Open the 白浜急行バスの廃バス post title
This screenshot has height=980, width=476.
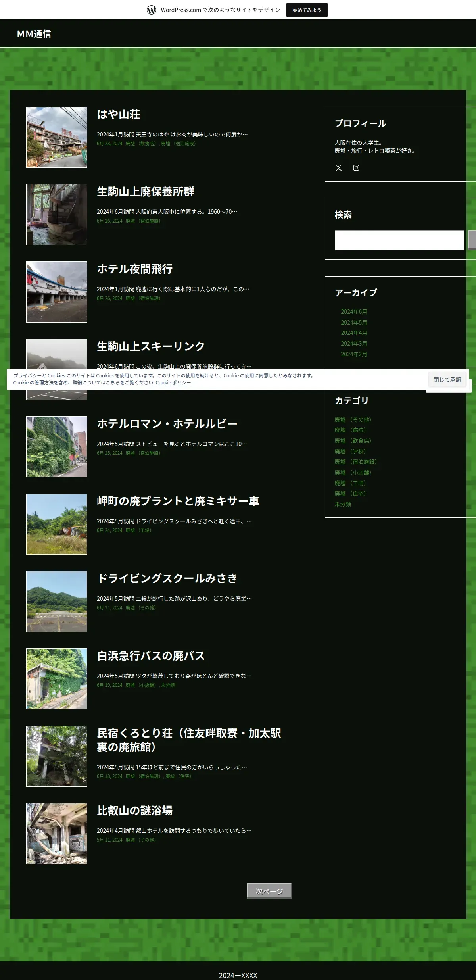[151, 656]
